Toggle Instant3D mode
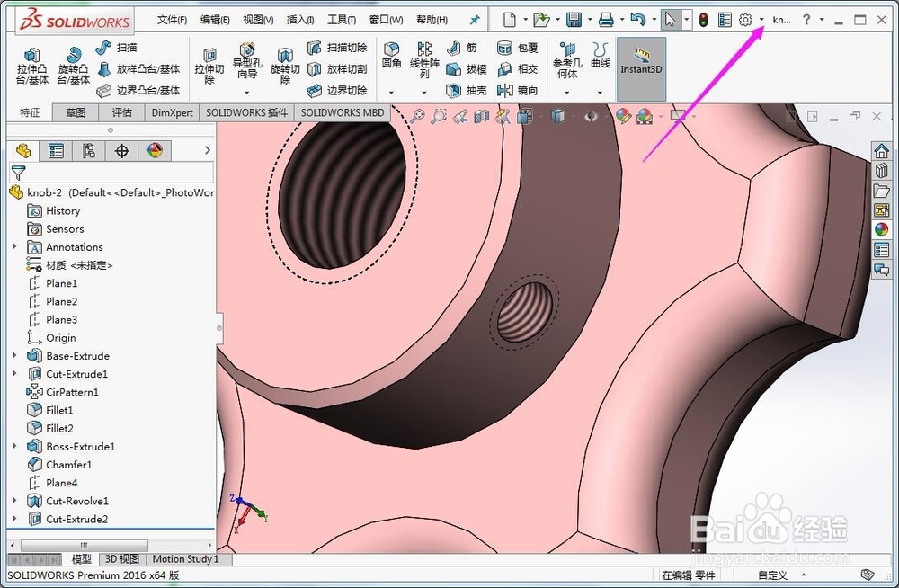 (x=640, y=67)
